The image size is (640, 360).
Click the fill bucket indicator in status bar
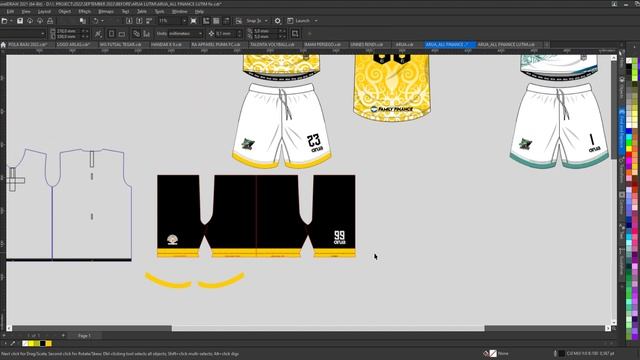(486, 353)
